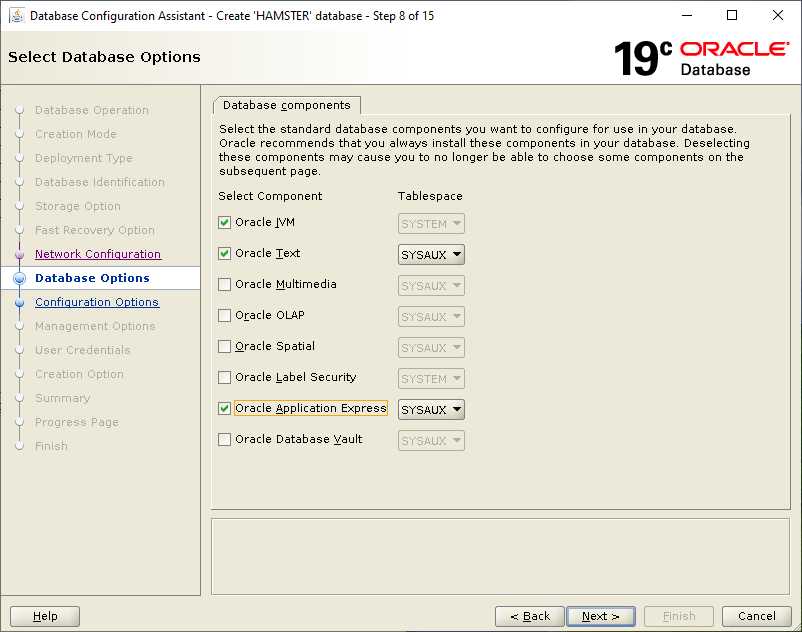Tick the Oracle Spatial checkbox
Image resolution: width=802 pixels, height=632 pixels.
(x=224, y=346)
